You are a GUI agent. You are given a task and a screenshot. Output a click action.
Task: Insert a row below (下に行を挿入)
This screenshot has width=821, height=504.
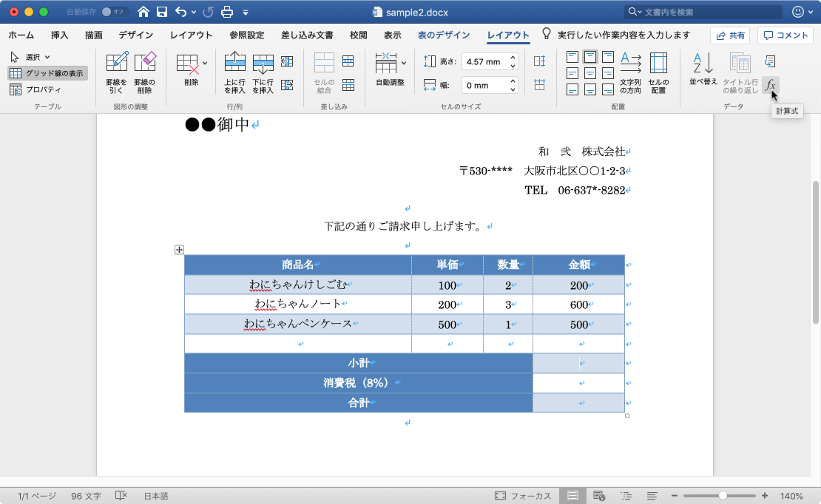(x=263, y=72)
